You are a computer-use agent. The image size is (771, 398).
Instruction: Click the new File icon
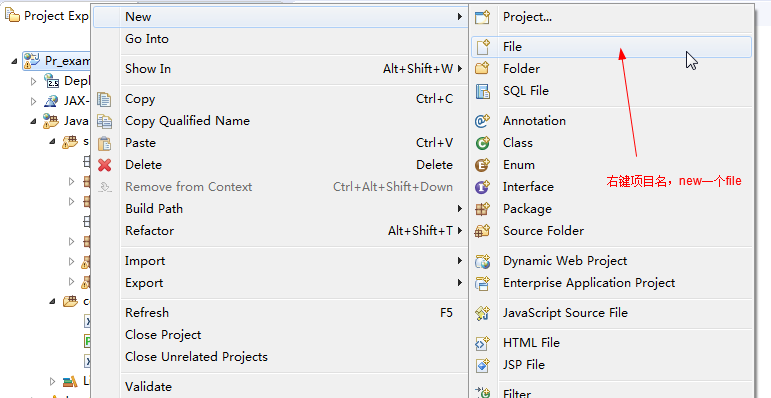[483, 47]
